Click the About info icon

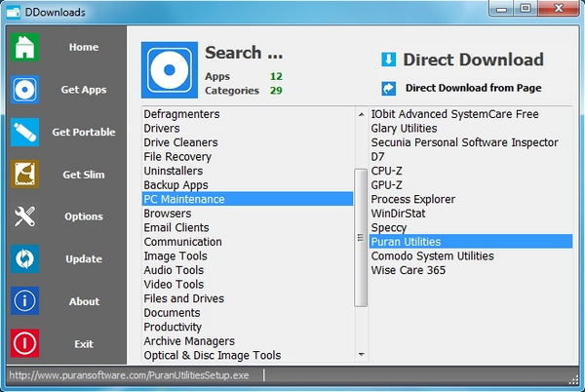[x=24, y=301]
